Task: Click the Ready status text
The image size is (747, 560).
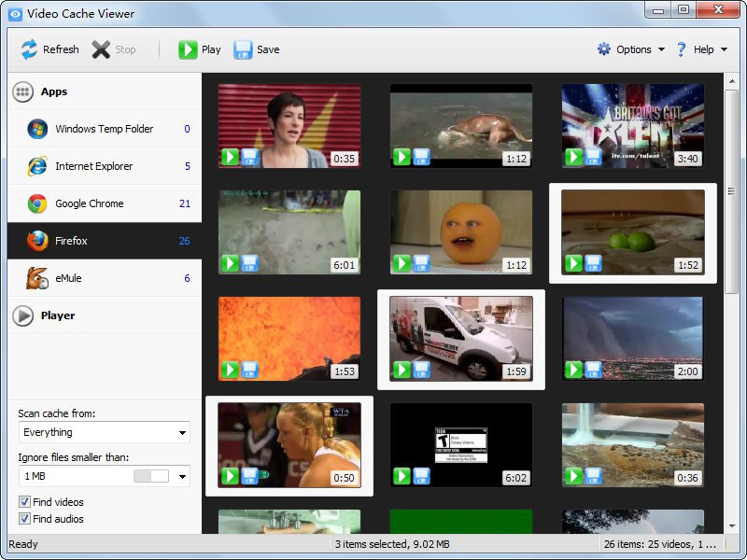Action: pos(22,544)
